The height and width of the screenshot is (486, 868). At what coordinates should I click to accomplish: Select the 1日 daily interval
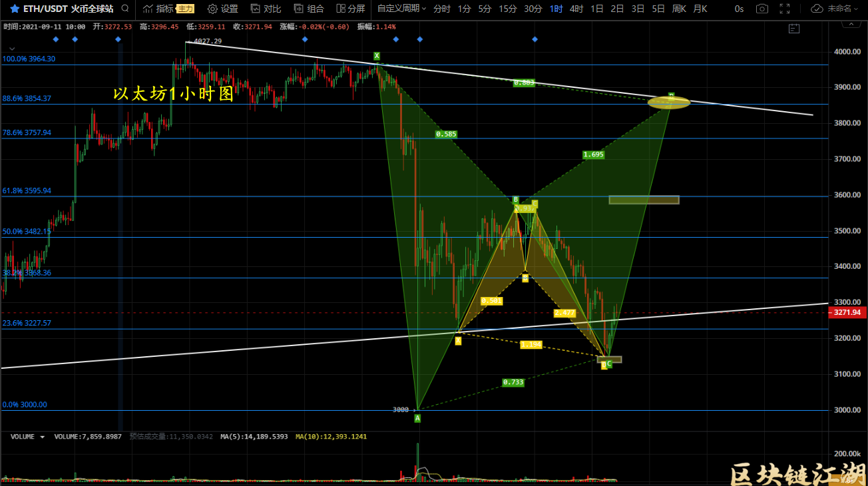click(x=597, y=9)
